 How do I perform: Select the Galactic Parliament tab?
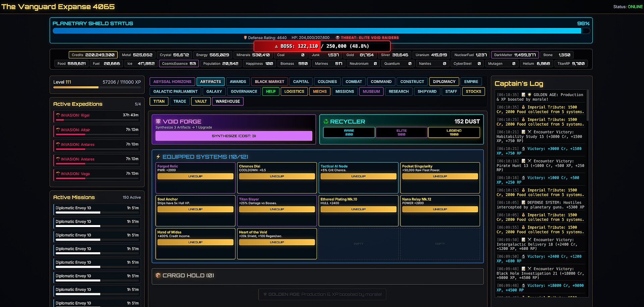(x=175, y=91)
